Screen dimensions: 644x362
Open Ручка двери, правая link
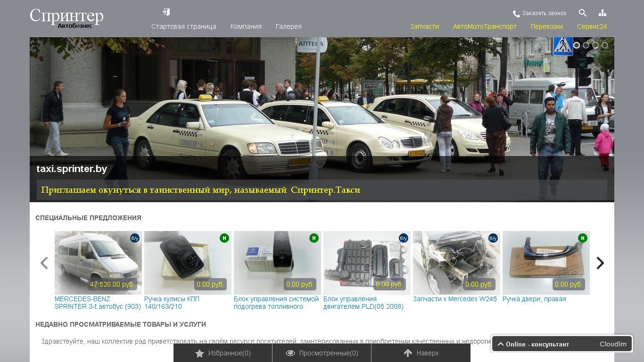(x=534, y=299)
